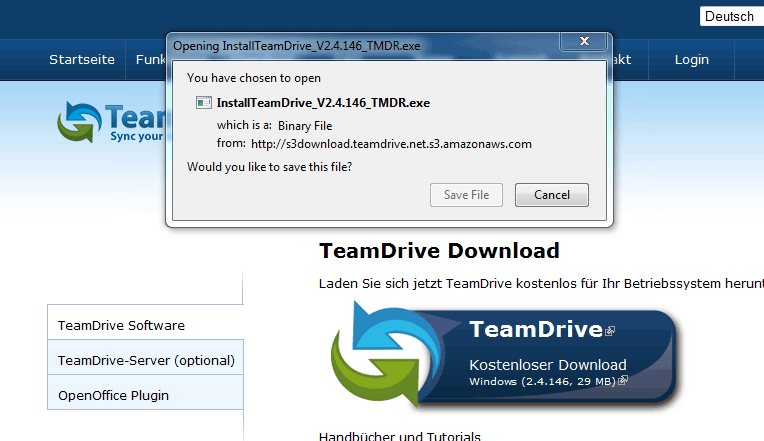Click the Binary File type text
The height and width of the screenshot is (441, 764).
click(x=305, y=126)
